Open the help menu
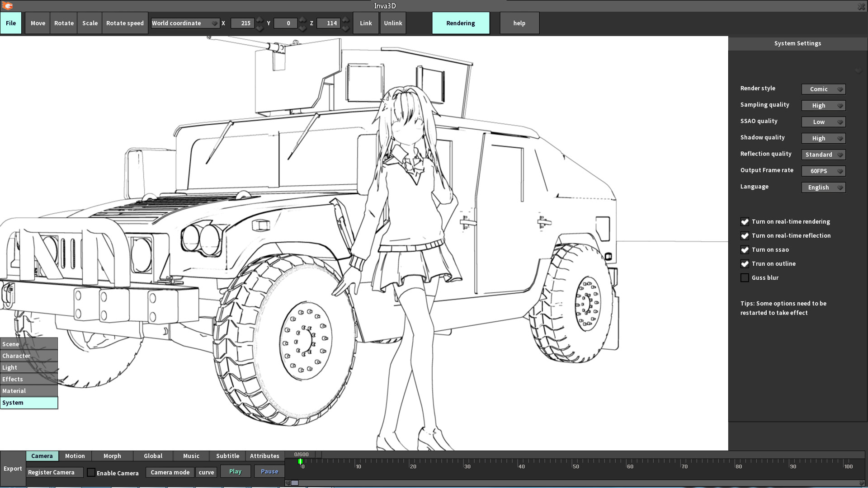 [519, 23]
